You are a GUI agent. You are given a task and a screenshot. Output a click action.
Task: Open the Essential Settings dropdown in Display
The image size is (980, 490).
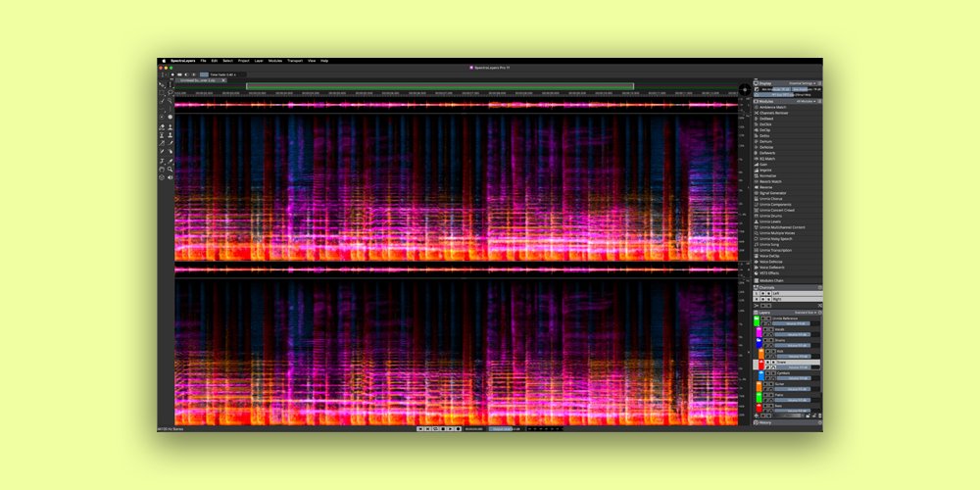pos(803,83)
